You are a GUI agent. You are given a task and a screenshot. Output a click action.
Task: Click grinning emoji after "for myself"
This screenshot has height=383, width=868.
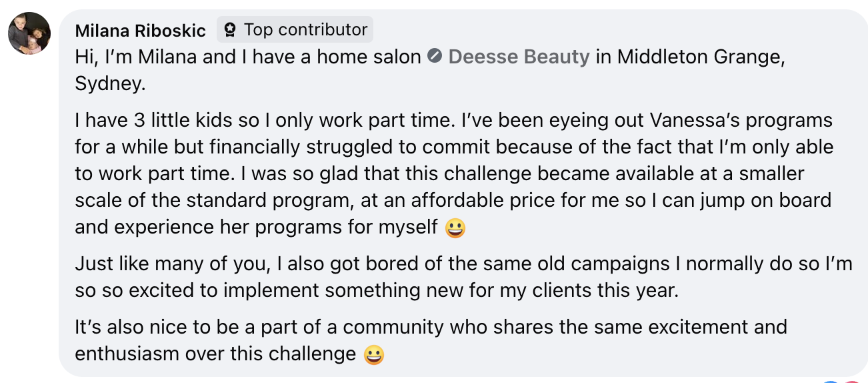(455, 228)
